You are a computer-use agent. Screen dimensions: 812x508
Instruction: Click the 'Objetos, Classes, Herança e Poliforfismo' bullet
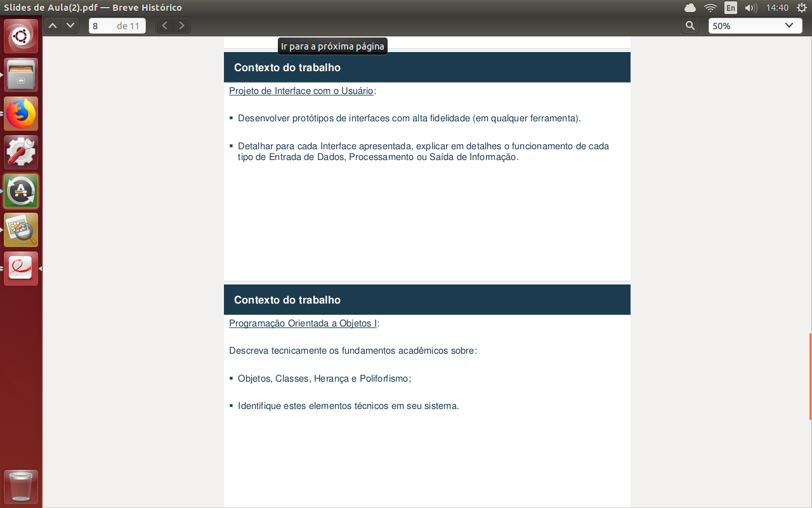pyautogui.click(x=324, y=378)
